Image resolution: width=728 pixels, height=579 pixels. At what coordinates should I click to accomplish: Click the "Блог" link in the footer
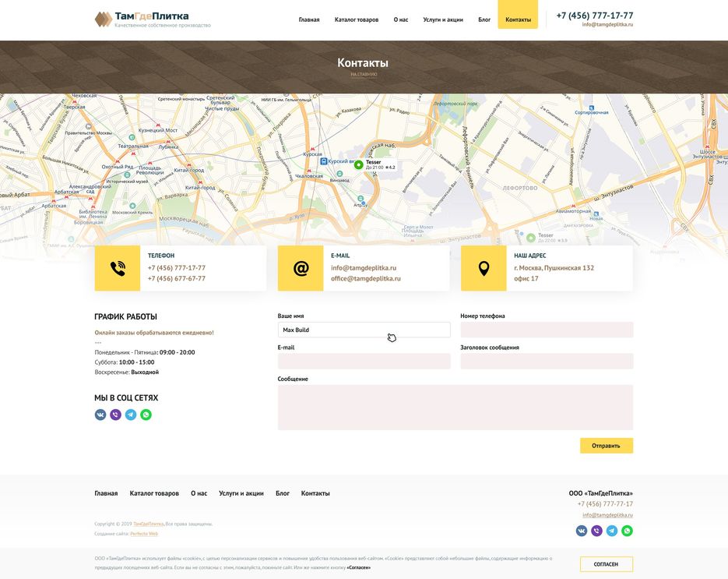tap(283, 493)
